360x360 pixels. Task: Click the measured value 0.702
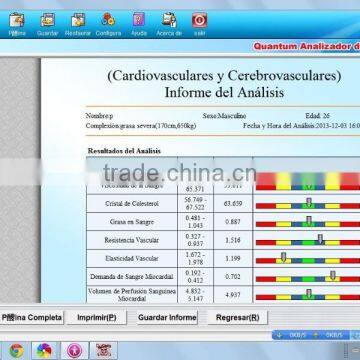coord(233,277)
